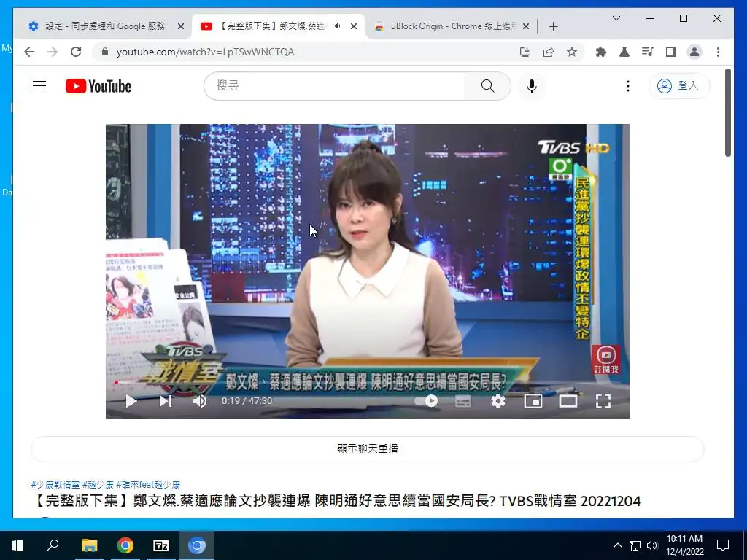Open YouTube settings three-dot menu
Viewport: 747px width, 560px height.
click(628, 86)
